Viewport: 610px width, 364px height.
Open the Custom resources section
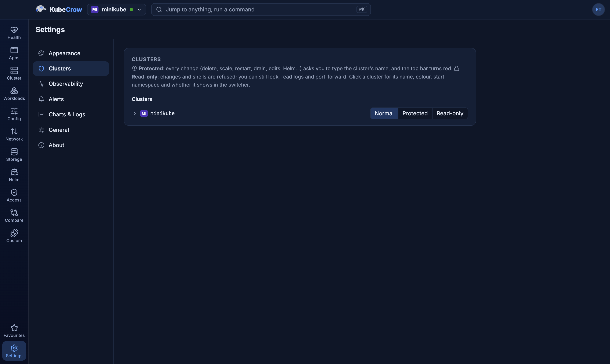14,237
